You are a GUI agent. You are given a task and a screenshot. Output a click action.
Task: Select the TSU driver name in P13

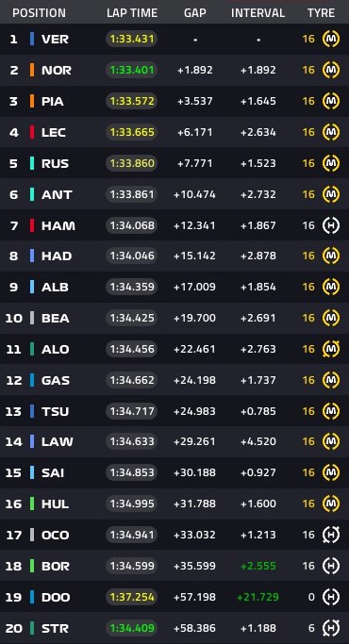click(x=55, y=411)
